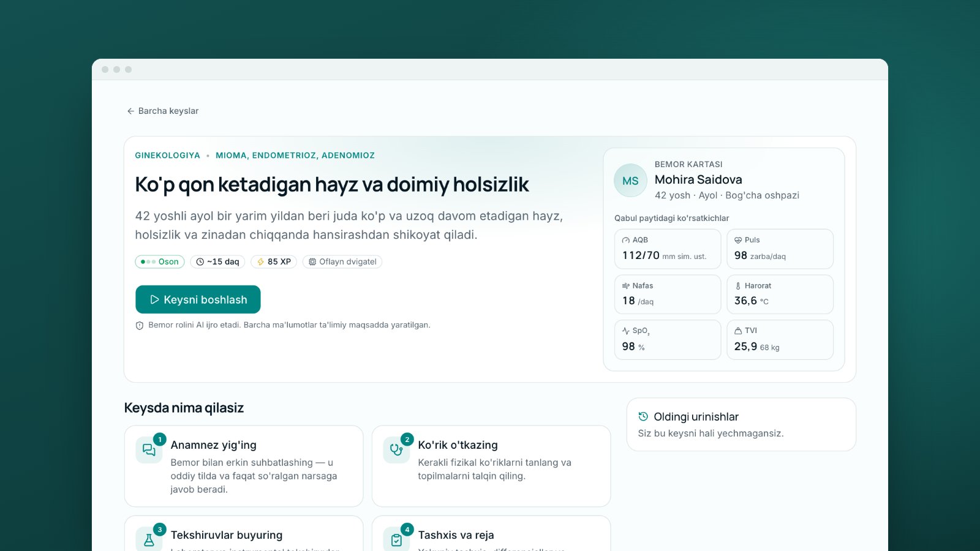Click the clipboard icon for Tashxis va reja

point(396,540)
